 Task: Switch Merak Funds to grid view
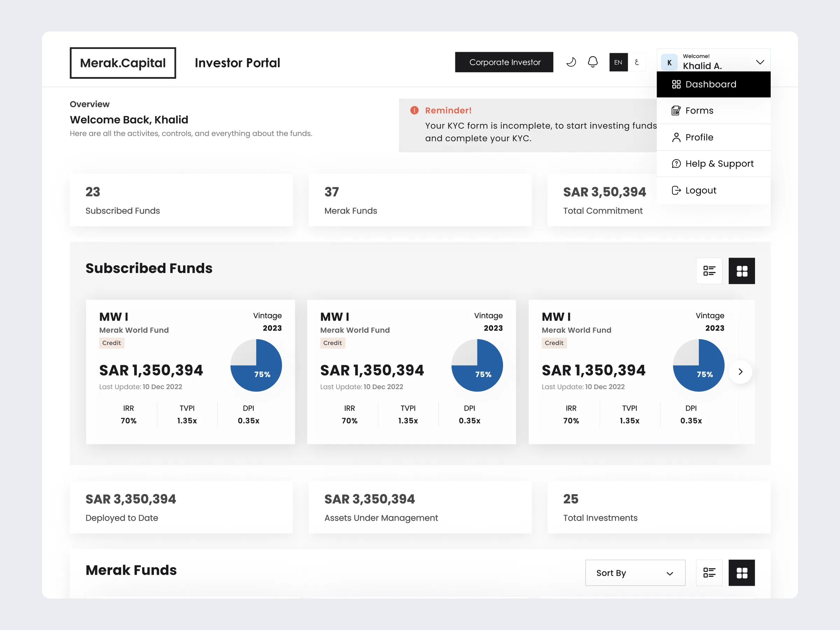[742, 573]
